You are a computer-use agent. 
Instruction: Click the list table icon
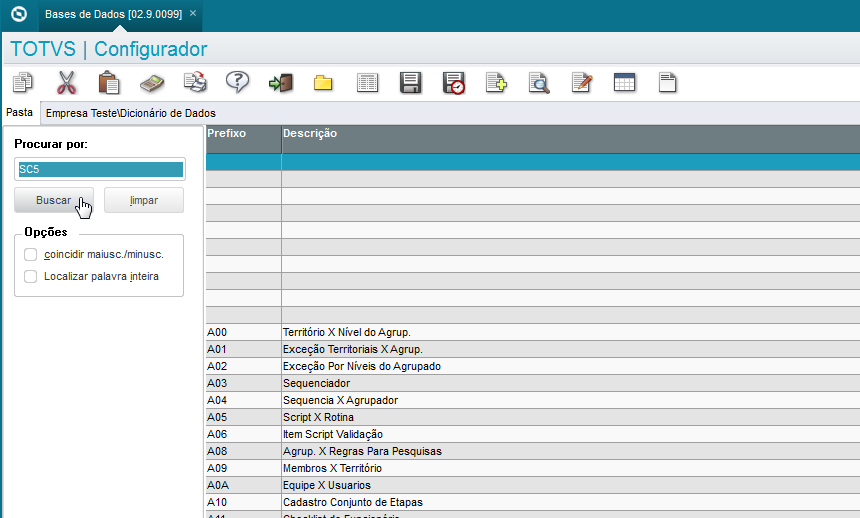367,83
